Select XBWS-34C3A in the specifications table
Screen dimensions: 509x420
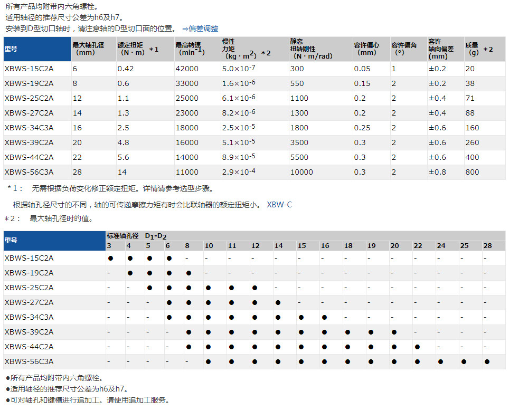click(x=29, y=128)
